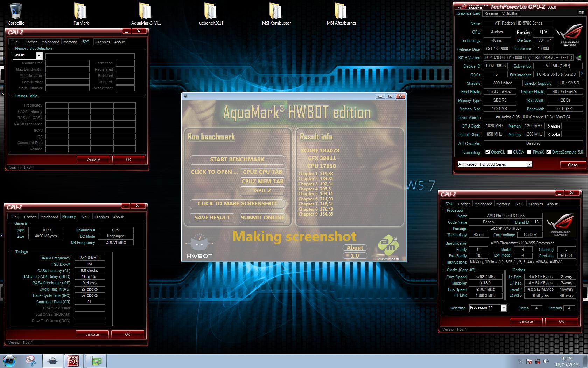Click AquaMark window title bar icon

point(185,96)
